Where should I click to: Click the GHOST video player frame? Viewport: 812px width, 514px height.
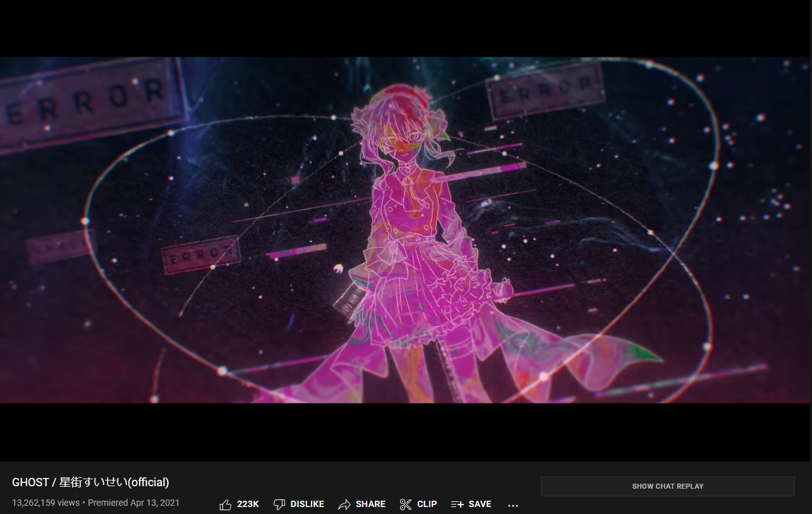(406, 230)
